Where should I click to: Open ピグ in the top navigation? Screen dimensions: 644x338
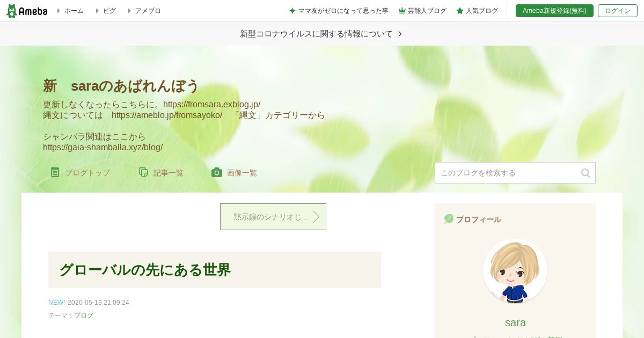coord(109,11)
